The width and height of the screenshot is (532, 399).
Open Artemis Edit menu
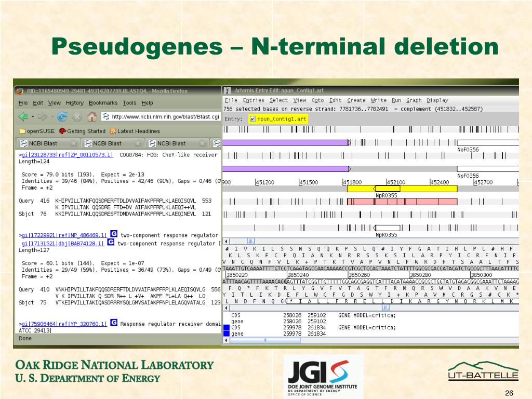[x=336, y=100]
